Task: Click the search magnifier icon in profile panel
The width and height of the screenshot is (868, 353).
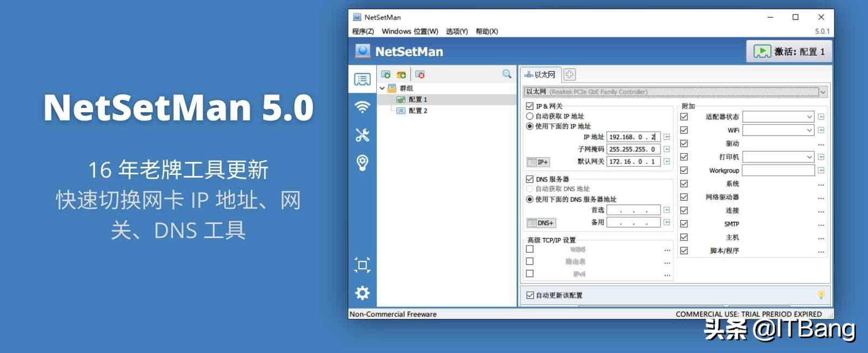Action: [507, 74]
